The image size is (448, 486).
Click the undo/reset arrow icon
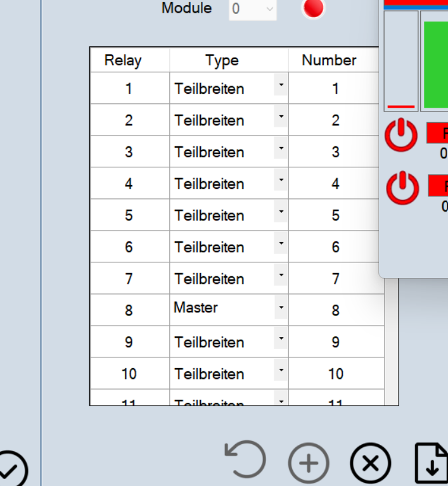[x=245, y=459]
